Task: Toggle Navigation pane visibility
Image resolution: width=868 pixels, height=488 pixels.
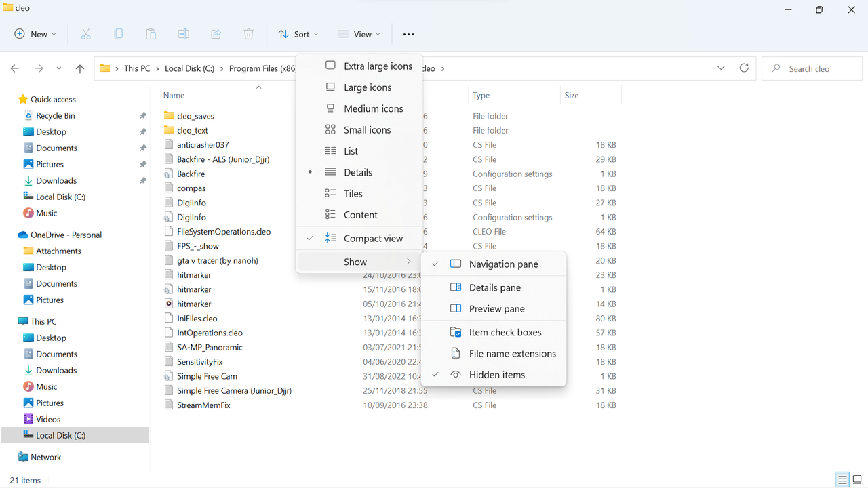Action: pyautogui.click(x=494, y=264)
